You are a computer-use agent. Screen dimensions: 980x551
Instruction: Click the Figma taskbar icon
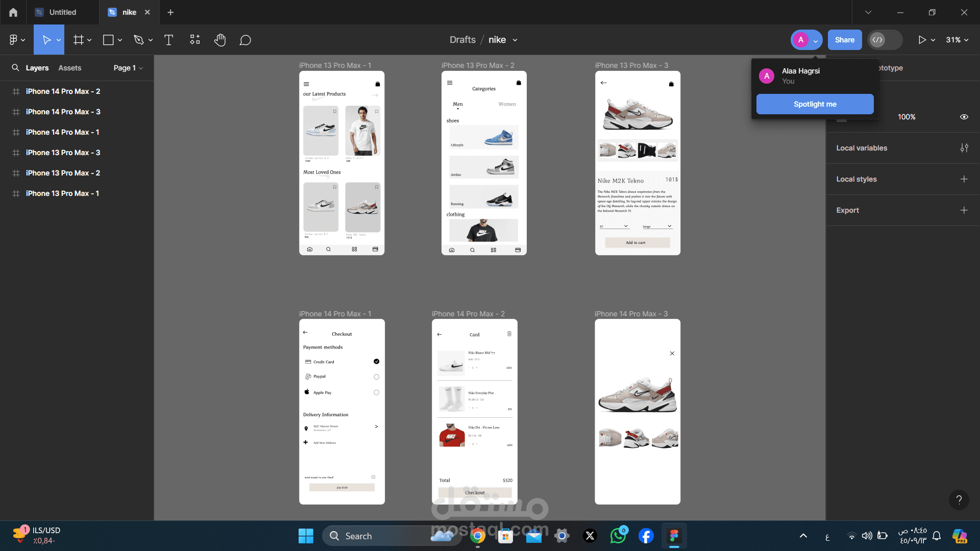coord(674,536)
